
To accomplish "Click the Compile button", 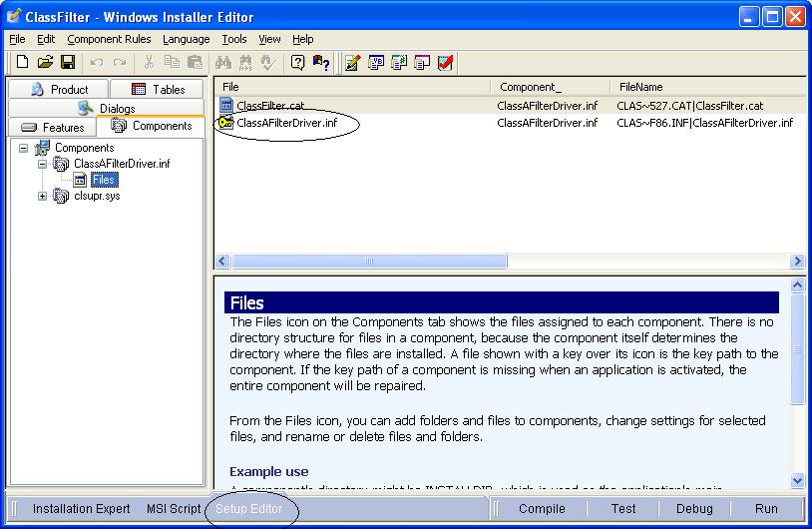I will point(542,509).
